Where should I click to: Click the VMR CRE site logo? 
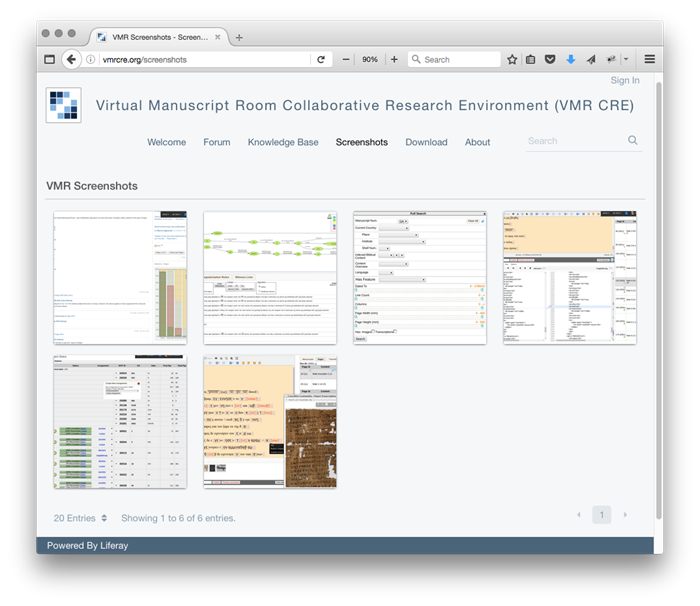pos(64,106)
